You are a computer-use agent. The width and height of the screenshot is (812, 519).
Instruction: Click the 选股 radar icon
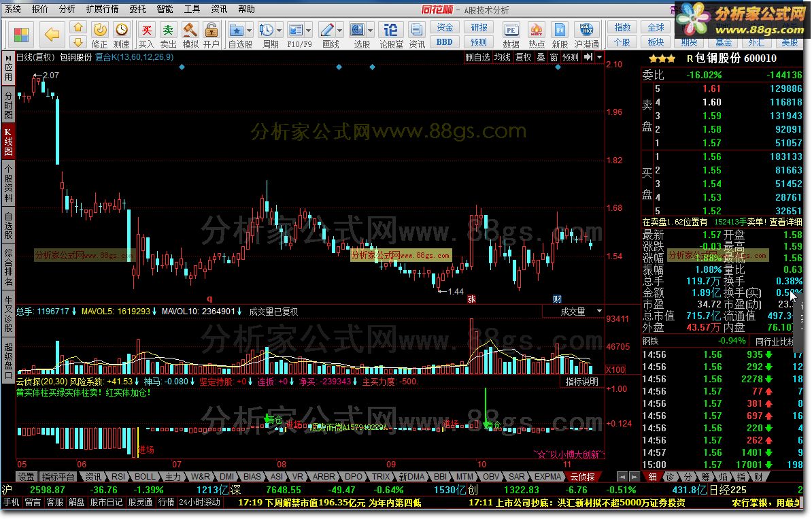[x=358, y=30]
